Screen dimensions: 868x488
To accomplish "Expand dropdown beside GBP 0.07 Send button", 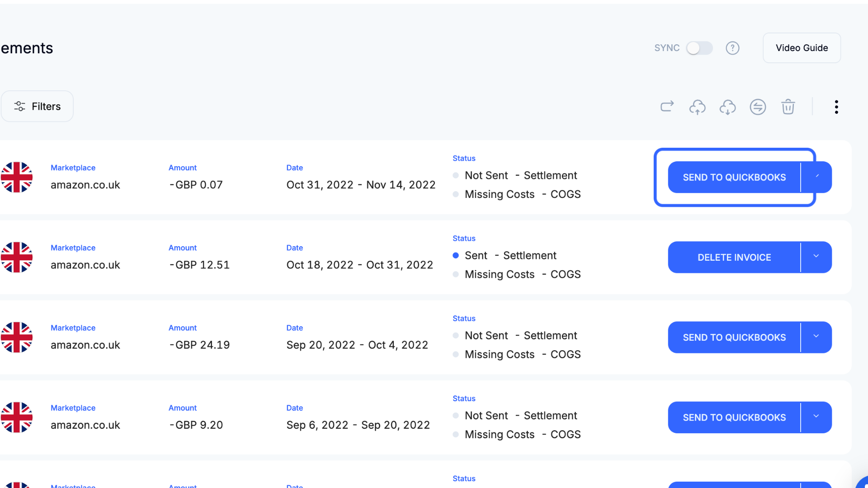I will (x=816, y=177).
